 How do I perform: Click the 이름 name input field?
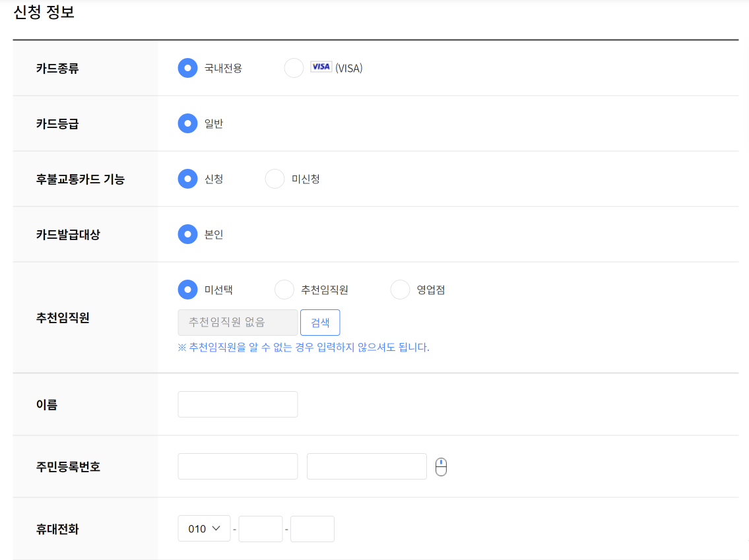pyautogui.click(x=238, y=404)
